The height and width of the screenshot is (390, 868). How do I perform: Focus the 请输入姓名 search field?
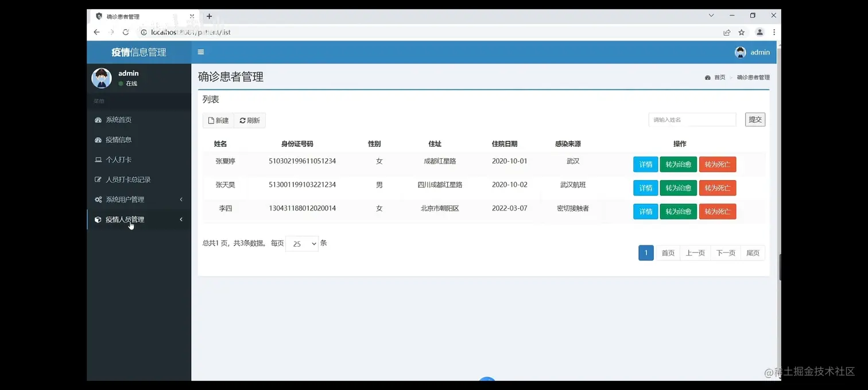[692, 120]
